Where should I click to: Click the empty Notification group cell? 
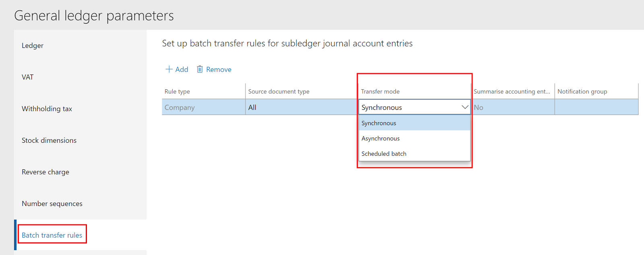tap(596, 107)
